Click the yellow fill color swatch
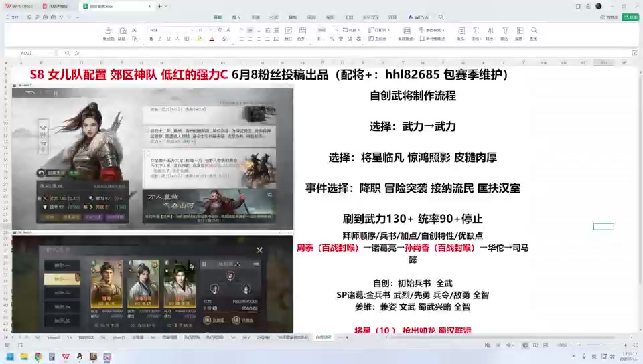Screen dimensions: 643x364 coord(198,39)
